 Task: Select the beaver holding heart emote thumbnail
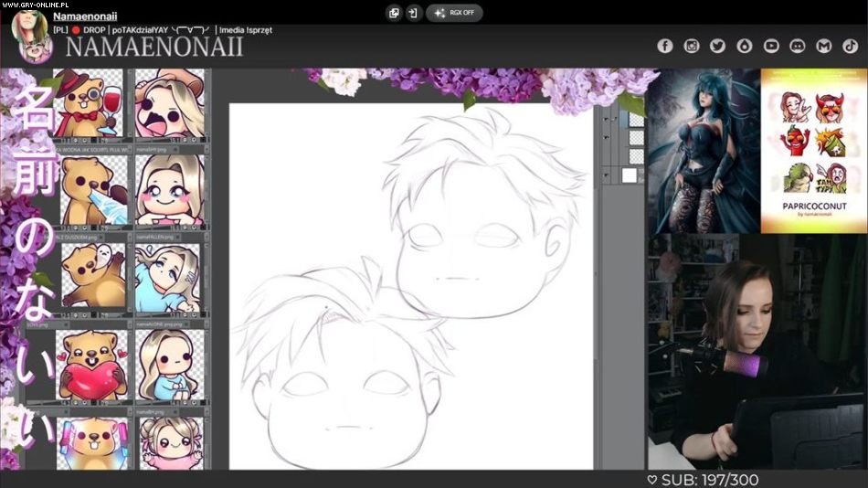[x=92, y=366]
